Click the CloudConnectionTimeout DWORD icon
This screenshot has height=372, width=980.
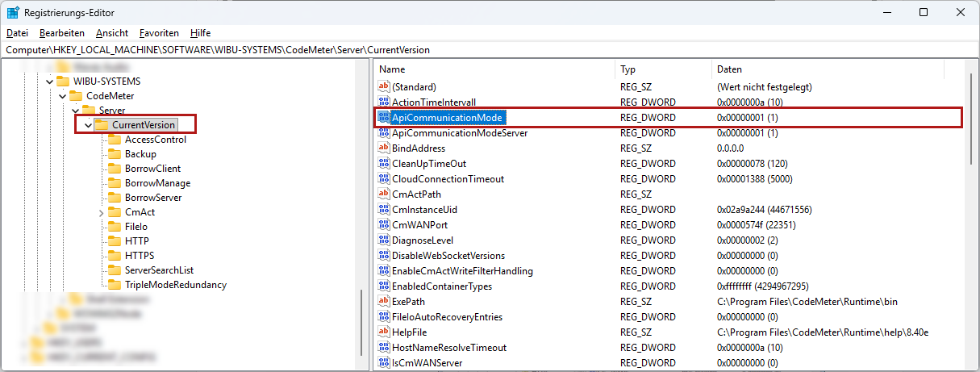[384, 179]
